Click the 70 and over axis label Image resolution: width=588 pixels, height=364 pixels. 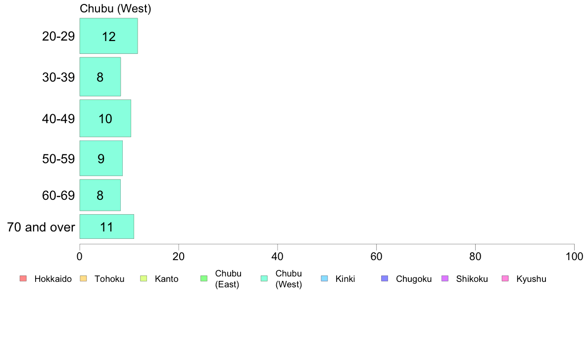pos(41,227)
